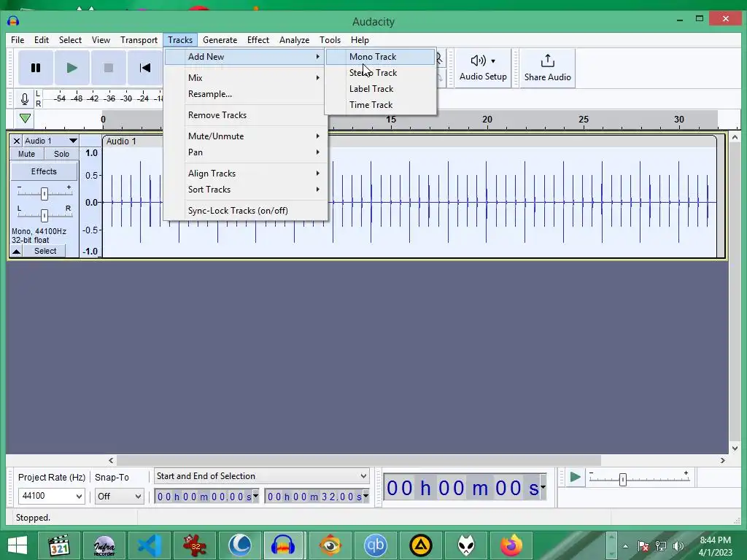Viewport: 747px width, 560px height.
Task: Select Resample... from the Tracks menu
Action: coord(246,94)
